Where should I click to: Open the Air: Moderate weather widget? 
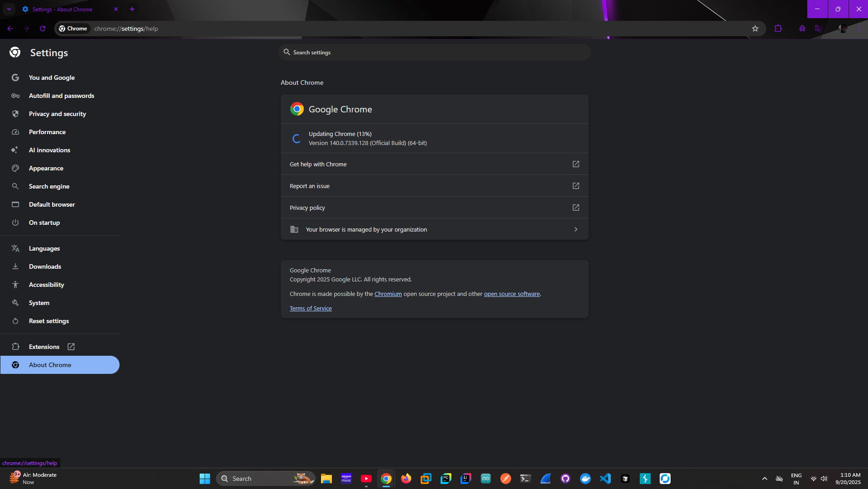point(33,479)
